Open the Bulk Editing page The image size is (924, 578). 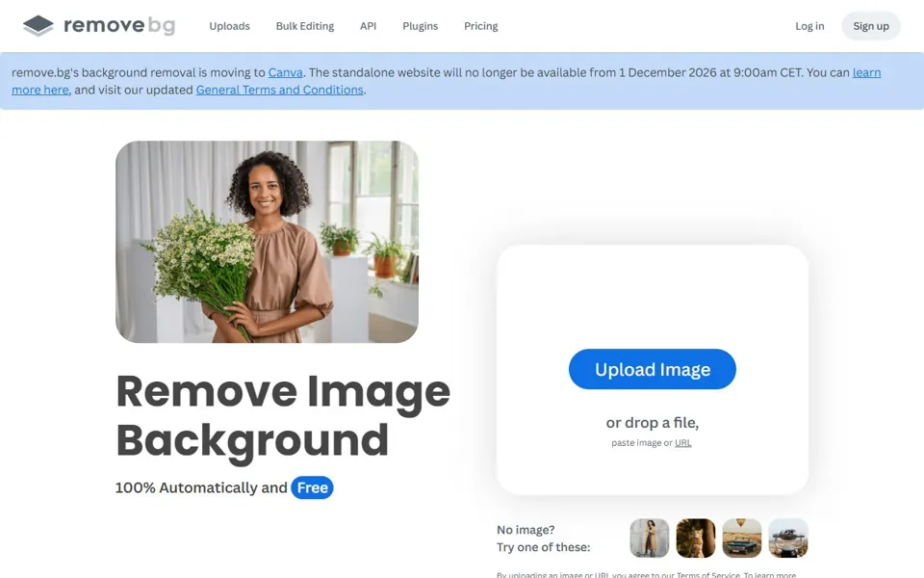coord(305,26)
